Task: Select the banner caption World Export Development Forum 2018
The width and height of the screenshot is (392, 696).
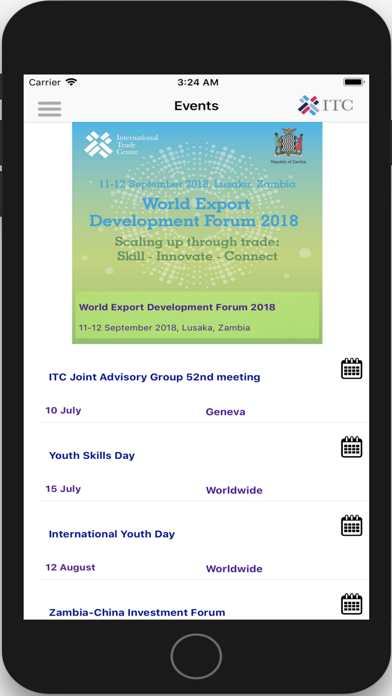Action: (x=177, y=307)
